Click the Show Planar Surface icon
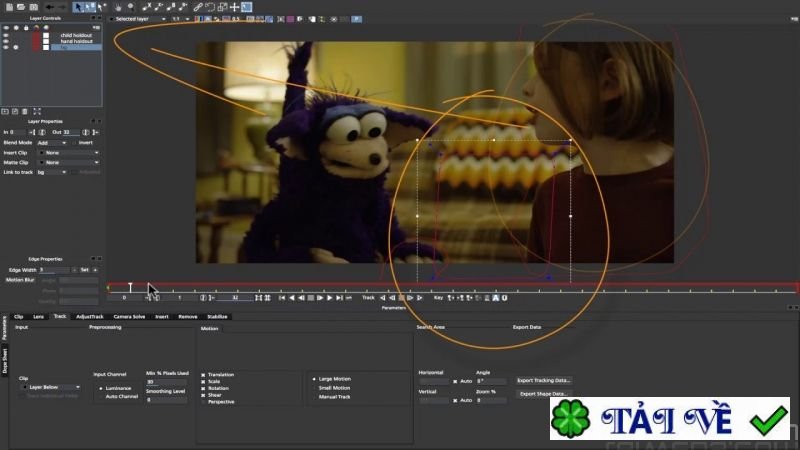800x450 pixels. tap(246, 7)
